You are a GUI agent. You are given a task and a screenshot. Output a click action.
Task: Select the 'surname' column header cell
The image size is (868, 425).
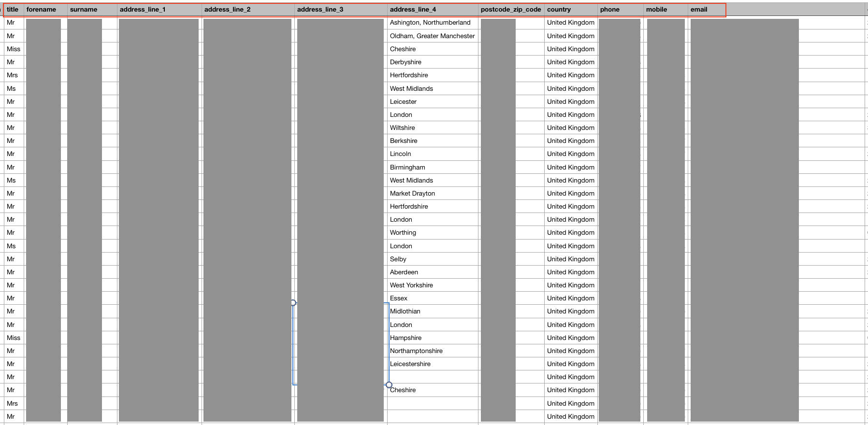[x=92, y=10]
